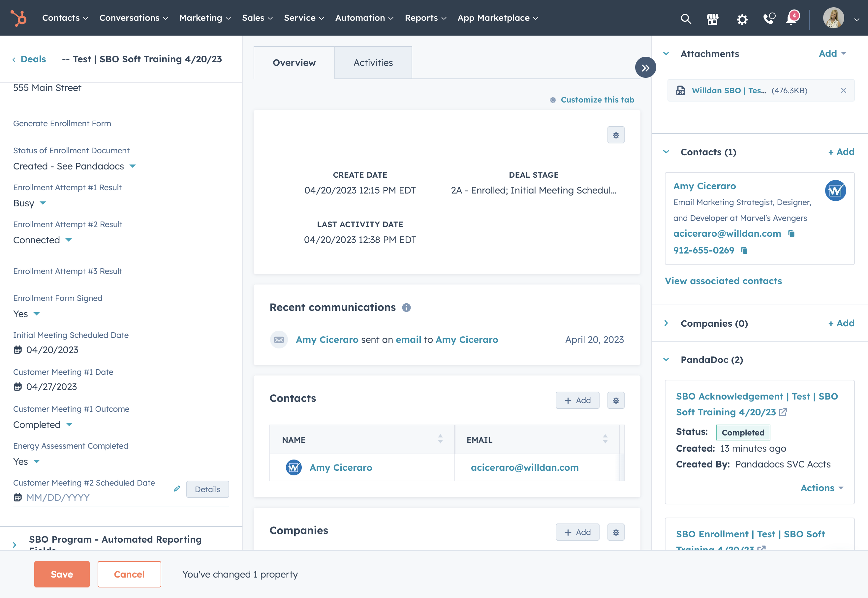
Task: Open Customer Meeting #1 Outcome Completed dropdown
Action: coord(43,425)
